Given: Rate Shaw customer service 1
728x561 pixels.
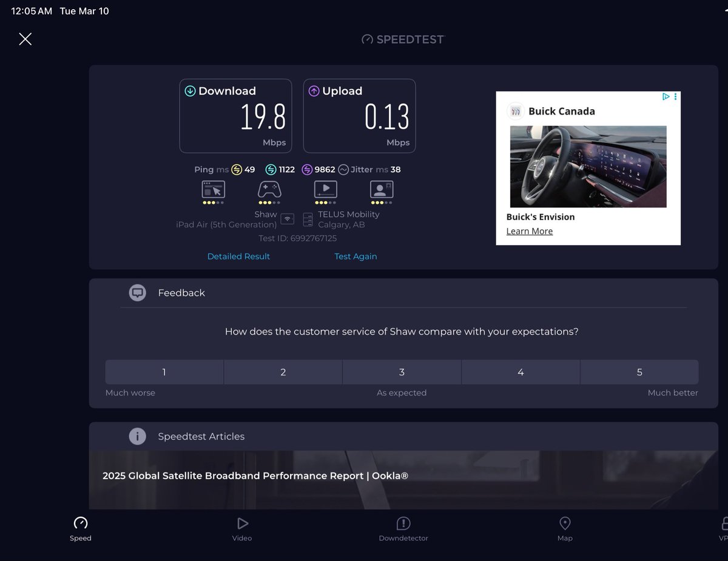Looking at the screenshot, I should 164,372.
